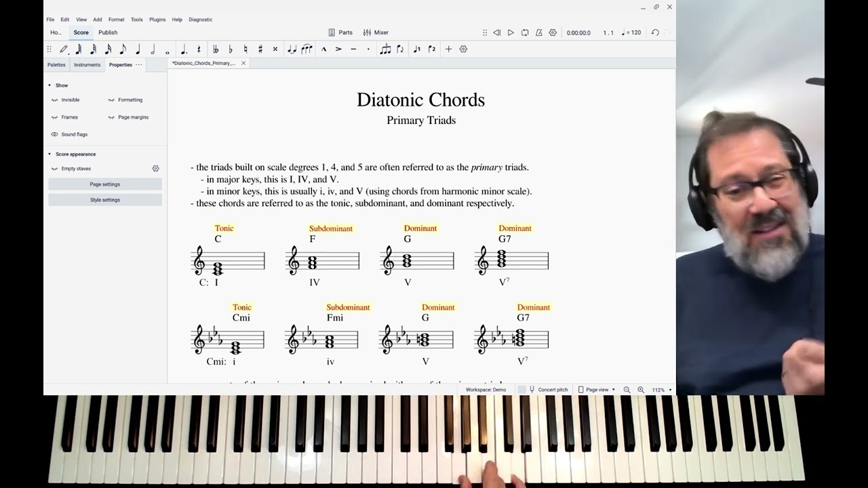The image size is (868, 488).
Task: Open the Plugins menu
Action: (x=157, y=20)
